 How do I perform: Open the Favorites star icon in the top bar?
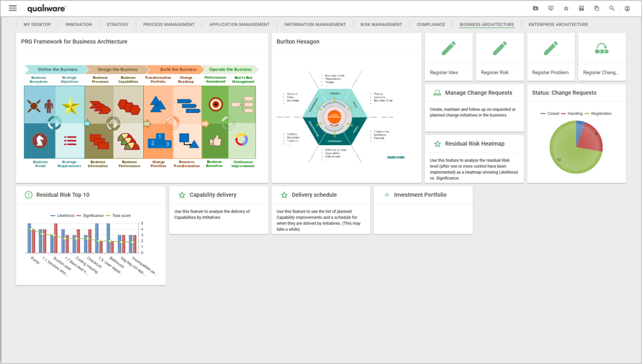point(566,8)
